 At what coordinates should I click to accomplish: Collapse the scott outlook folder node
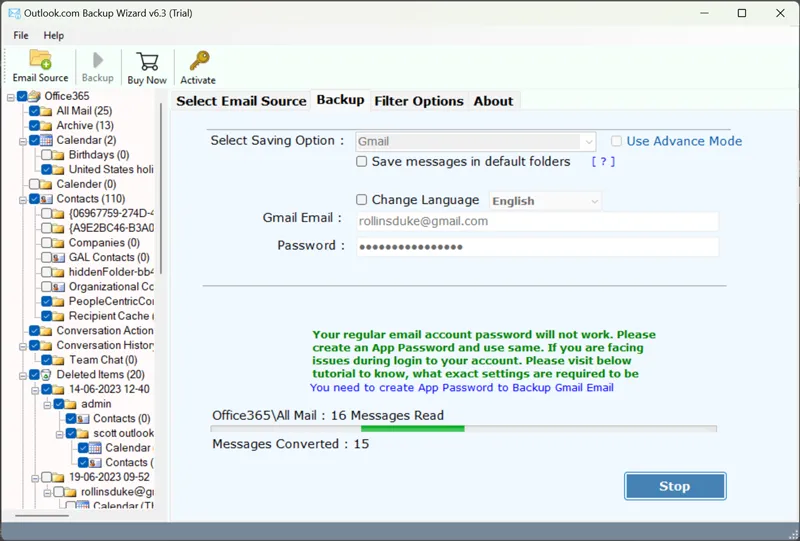click(59, 434)
